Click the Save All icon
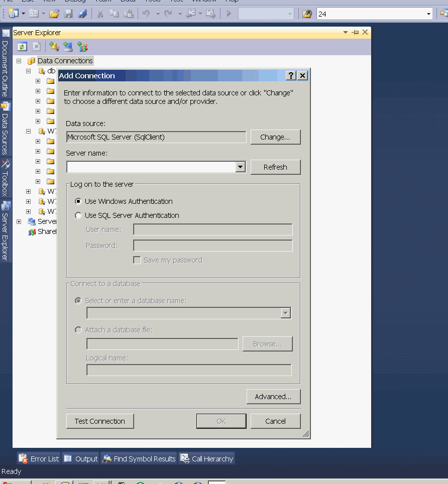 click(x=82, y=14)
